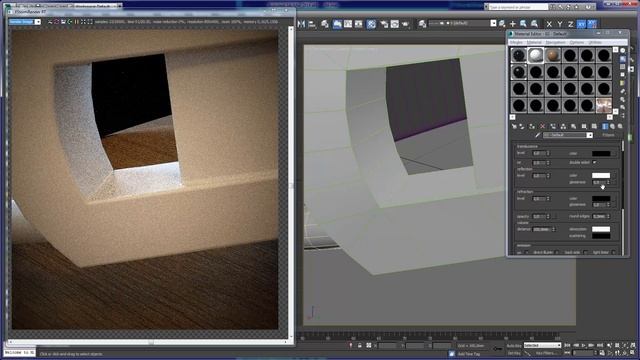Click Get Material in Material Editor
The height and width of the screenshot is (360, 640).
(514, 126)
